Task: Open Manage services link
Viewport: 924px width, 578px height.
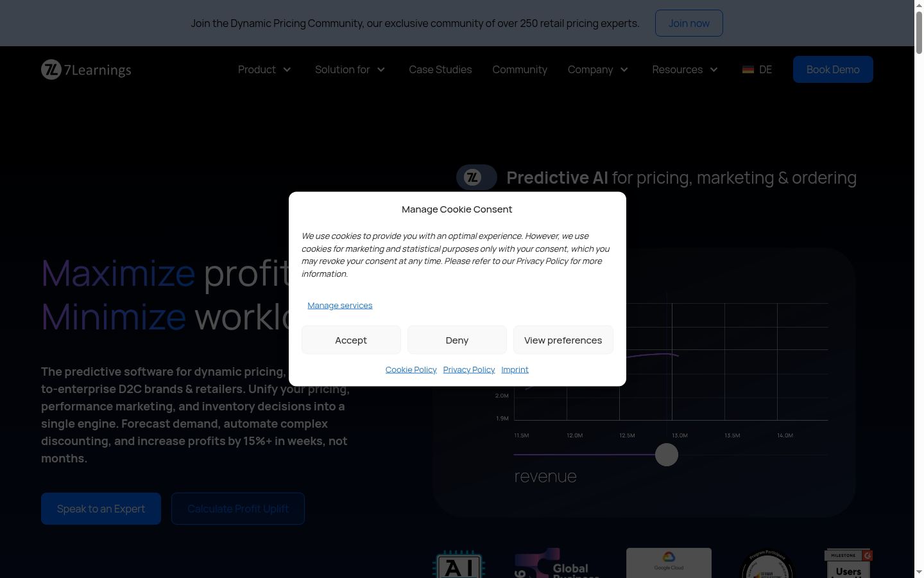Action: click(340, 305)
